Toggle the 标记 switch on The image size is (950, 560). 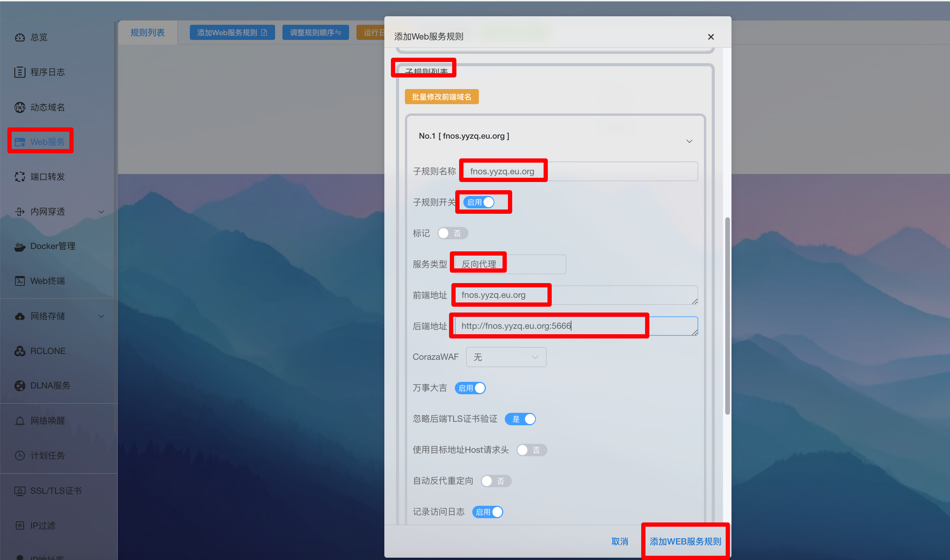(452, 233)
